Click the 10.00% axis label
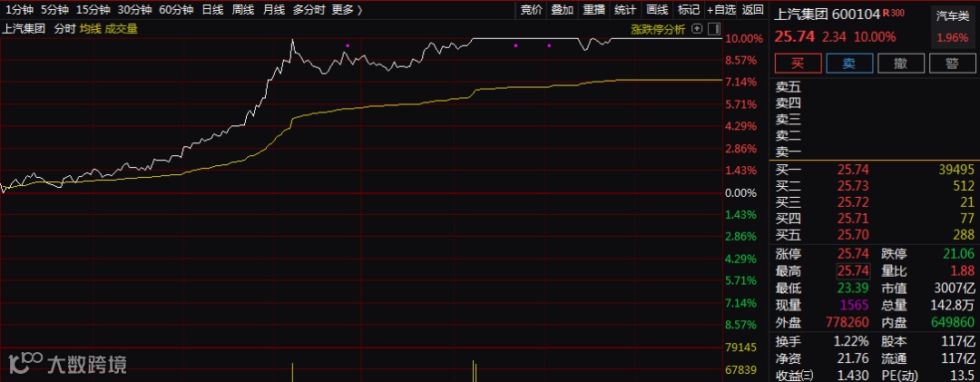980x382 pixels. tap(744, 39)
